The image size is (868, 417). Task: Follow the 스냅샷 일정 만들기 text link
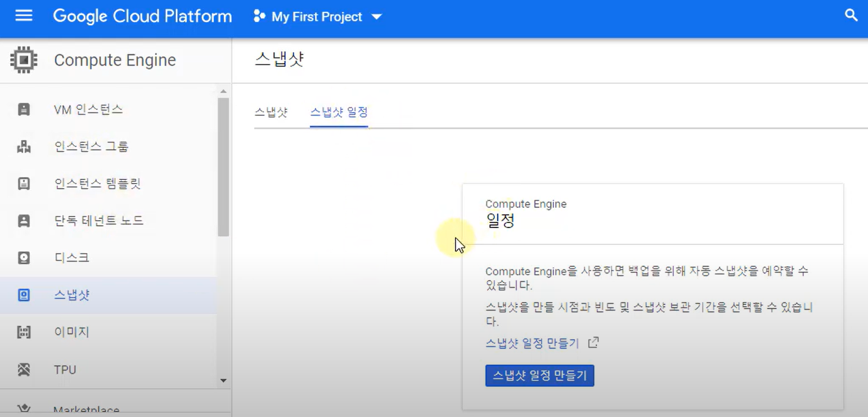(532, 343)
